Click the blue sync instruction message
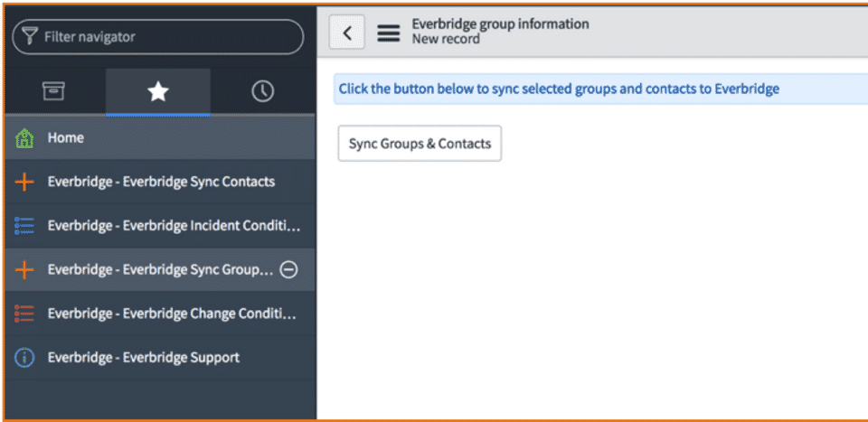 point(559,89)
